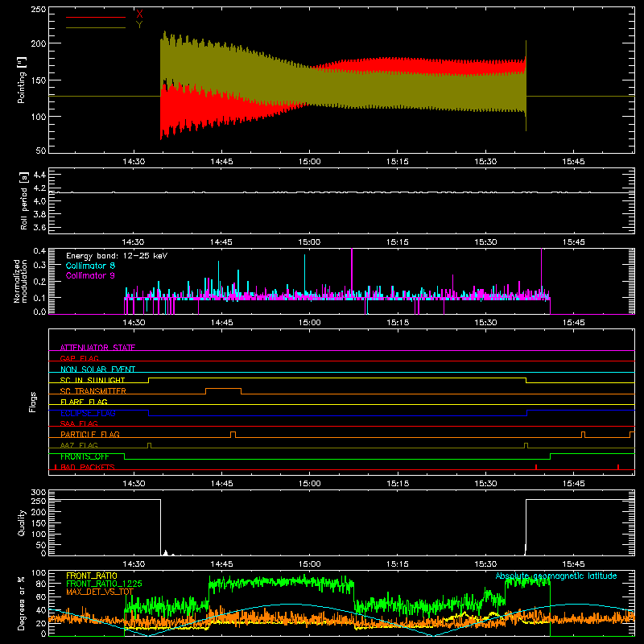Click the BAD_PACKETS flag label

[88, 467]
